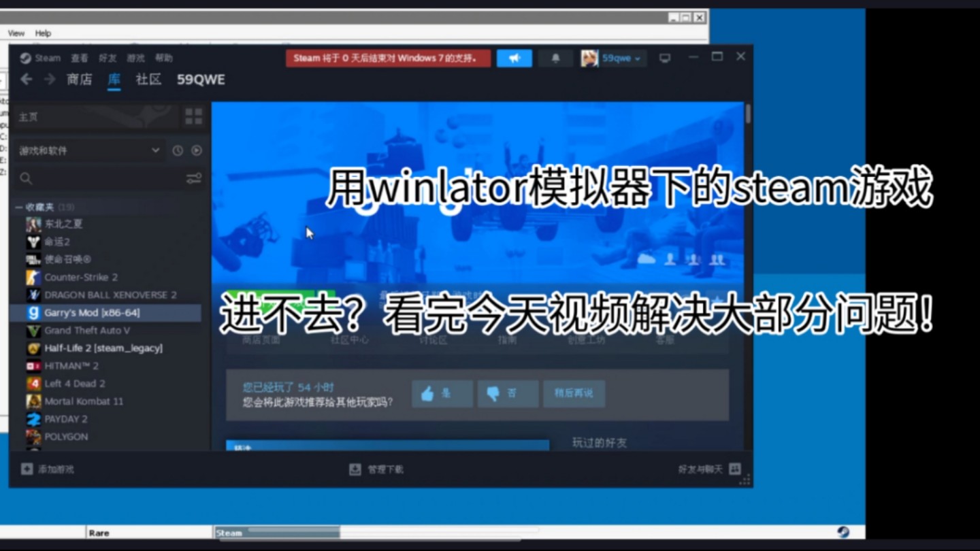The height and width of the screenshot is (551, 980).
Task: Open 好友与聊天 friends chat panel
Action: tap(701, 469)
